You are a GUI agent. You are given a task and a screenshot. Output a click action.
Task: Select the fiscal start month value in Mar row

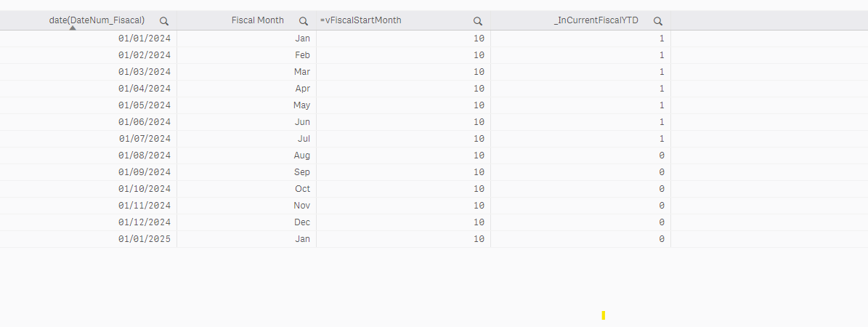[x=479, y=72]
